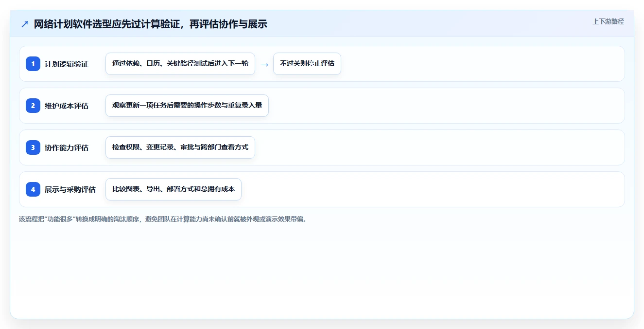
Task: Click the 不过关则停止评估 box
Action: [307, 64]
